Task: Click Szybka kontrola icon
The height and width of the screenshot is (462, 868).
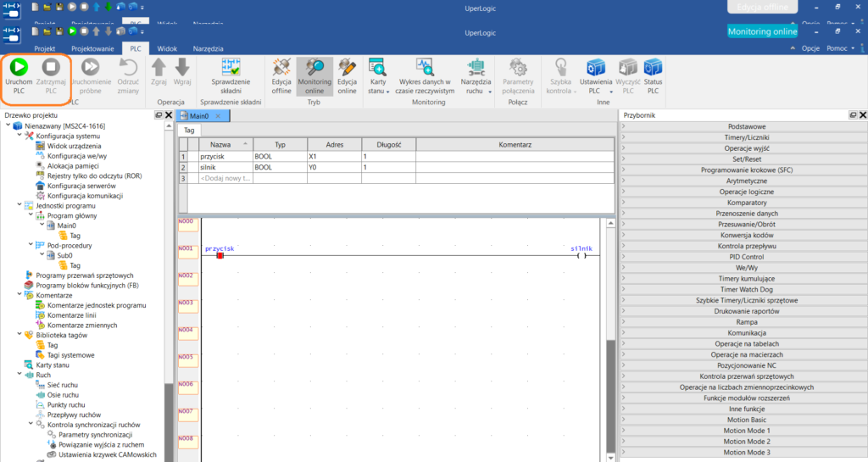Action: [x=561, y=68]
